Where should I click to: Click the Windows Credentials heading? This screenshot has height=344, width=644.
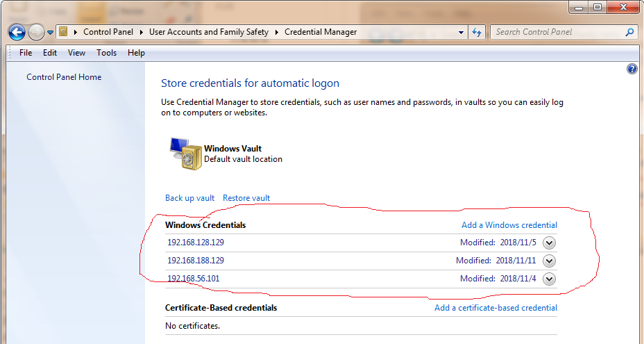pos(205,225)
